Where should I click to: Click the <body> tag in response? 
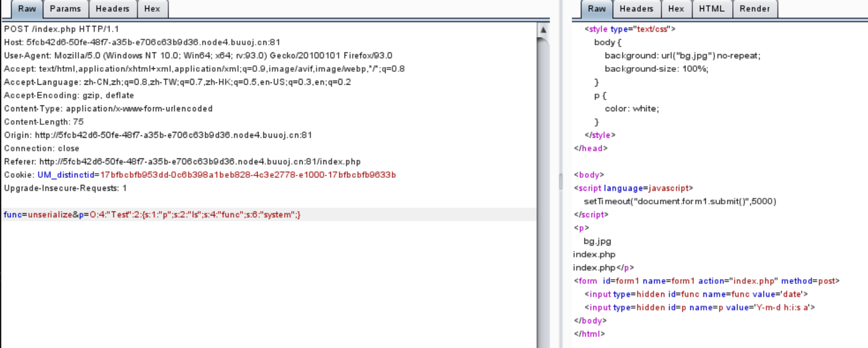coord(589,175)
